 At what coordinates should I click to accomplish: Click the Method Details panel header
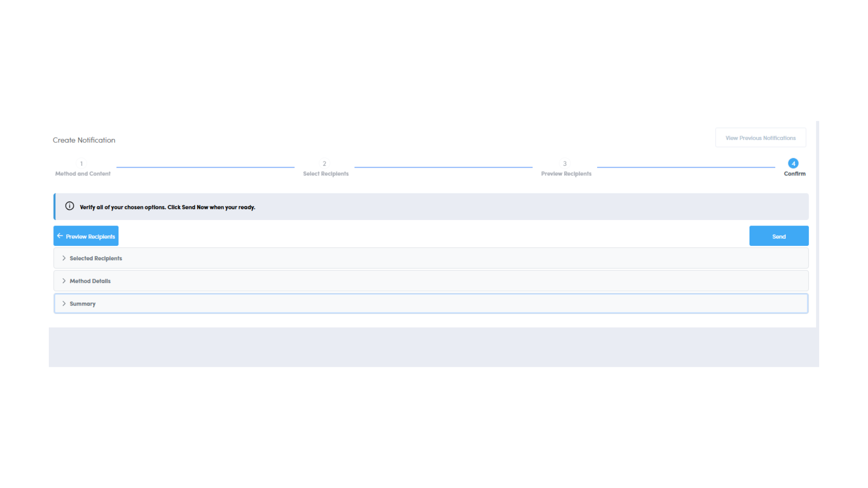90,281
